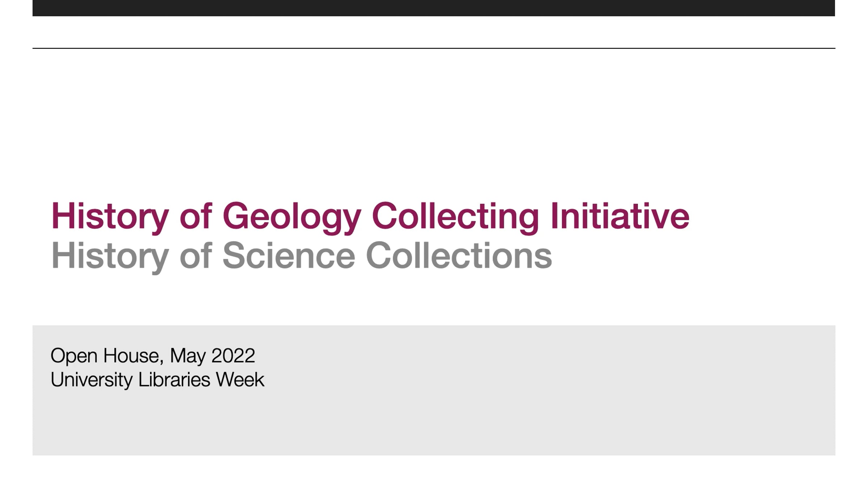Select the year "2022" in the footer
The height and width of the screenshot is (488, 868).
click(233, 356)
